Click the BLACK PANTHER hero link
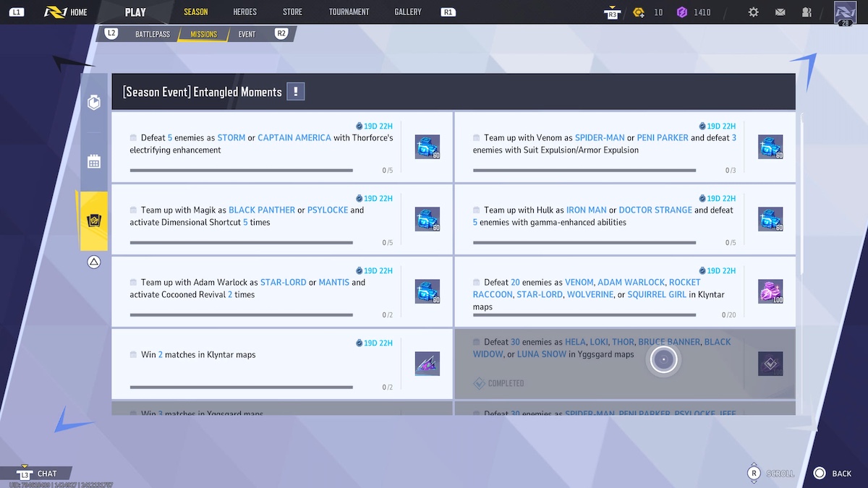 pos(262,210)
